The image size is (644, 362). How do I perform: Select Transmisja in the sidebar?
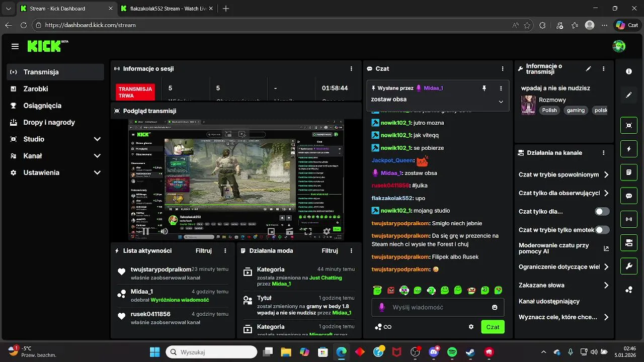pos(55,72)
